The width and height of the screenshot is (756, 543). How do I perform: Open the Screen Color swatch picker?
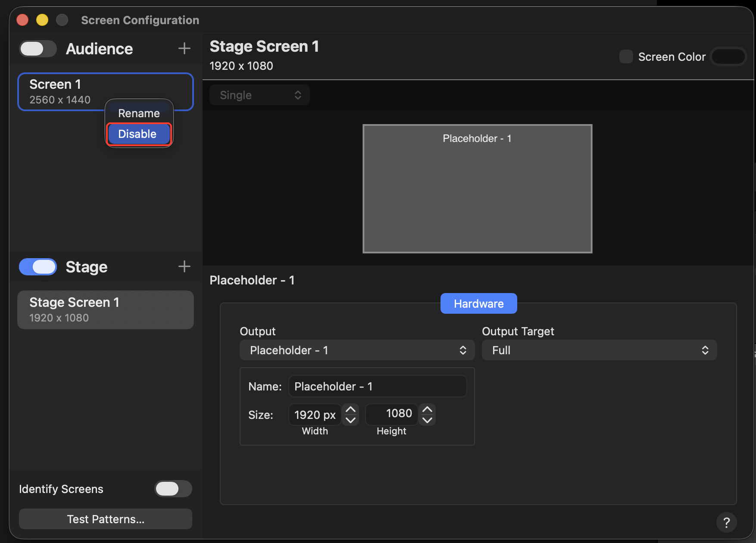[728, 56]
